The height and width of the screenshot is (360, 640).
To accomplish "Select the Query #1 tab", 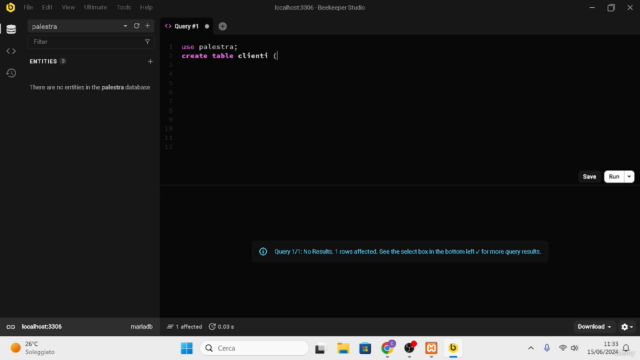I will (x=187, y=26).
